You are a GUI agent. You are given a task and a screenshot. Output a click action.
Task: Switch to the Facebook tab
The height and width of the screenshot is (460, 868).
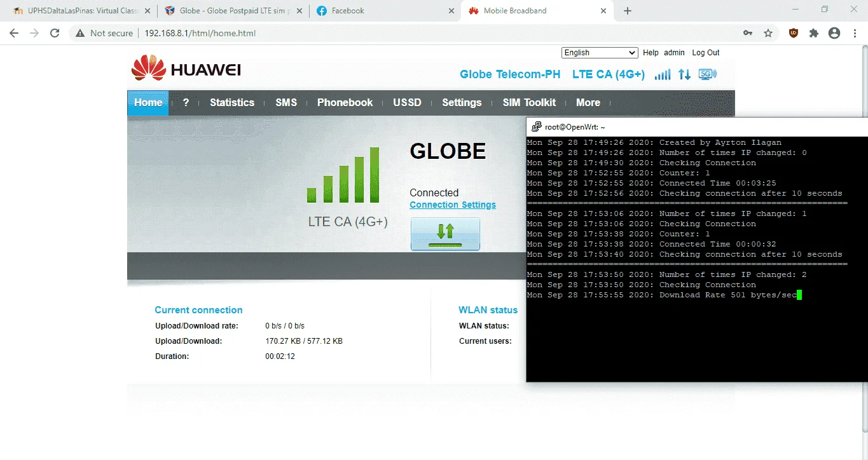point(385,11)
